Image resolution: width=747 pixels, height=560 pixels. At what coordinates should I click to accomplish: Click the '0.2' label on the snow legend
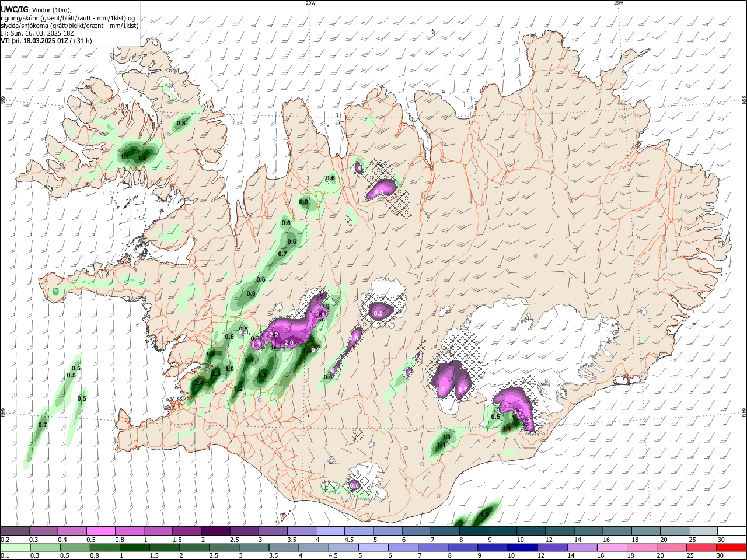click(x=4, y=540)
